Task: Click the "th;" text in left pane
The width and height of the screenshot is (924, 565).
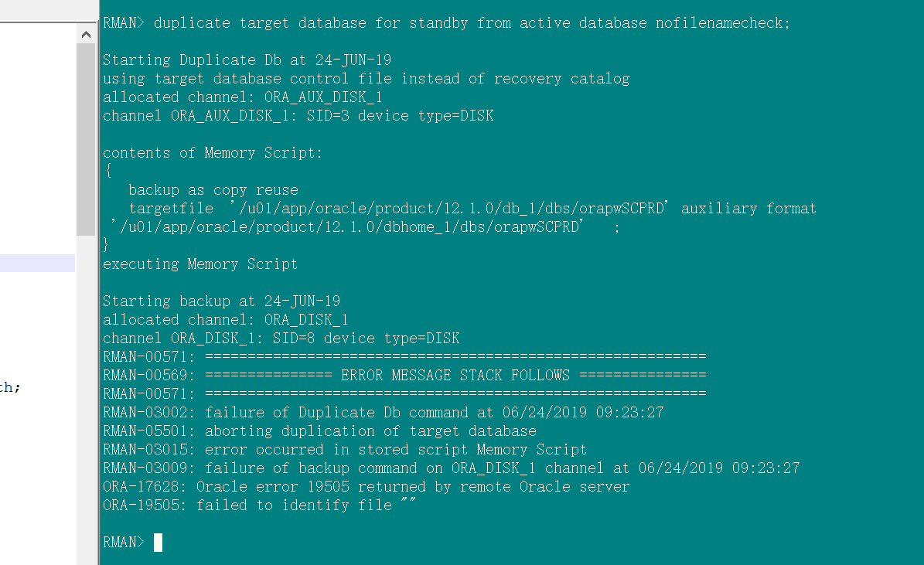Action: coord(10,387)
